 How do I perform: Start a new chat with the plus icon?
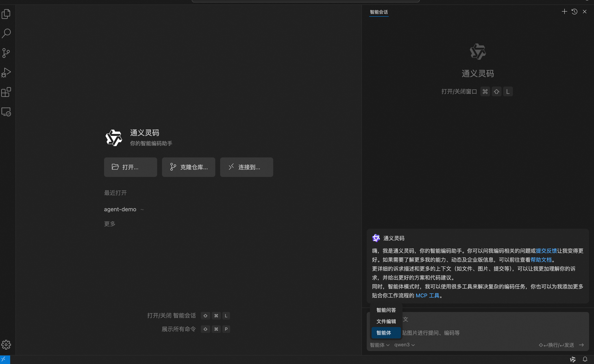coord(564,11)
